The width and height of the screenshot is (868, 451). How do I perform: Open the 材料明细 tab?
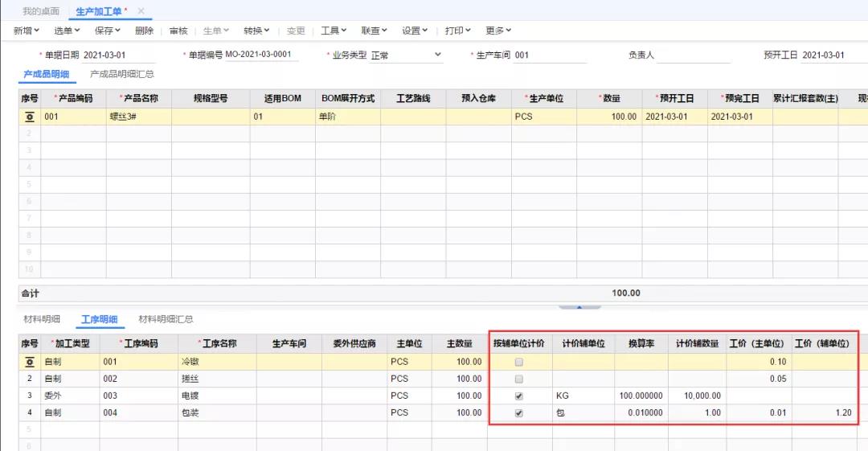[40, 319]
